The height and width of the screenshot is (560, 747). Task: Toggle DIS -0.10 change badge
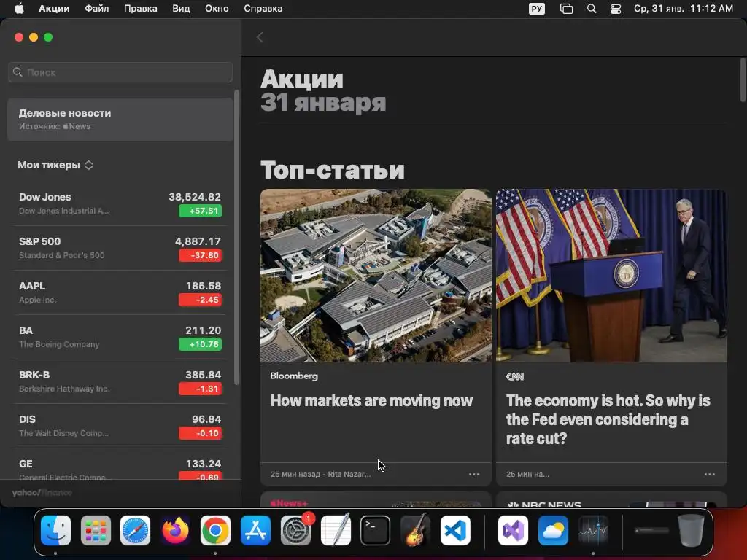point(200,433)
